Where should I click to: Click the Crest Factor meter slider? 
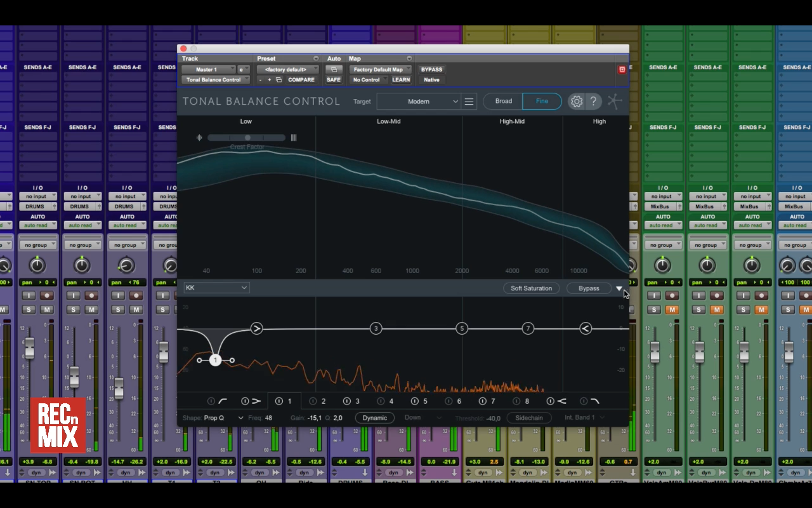coord(247,138)
